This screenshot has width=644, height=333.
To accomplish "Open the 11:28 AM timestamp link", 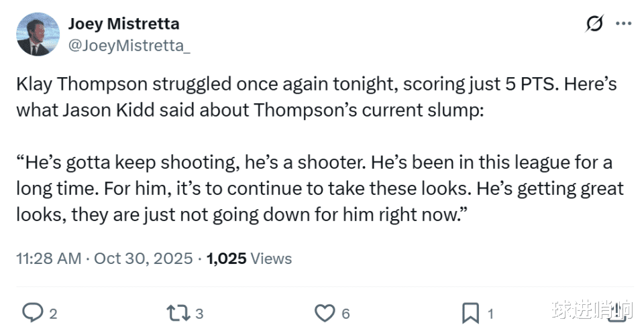I will coord(49,258).
